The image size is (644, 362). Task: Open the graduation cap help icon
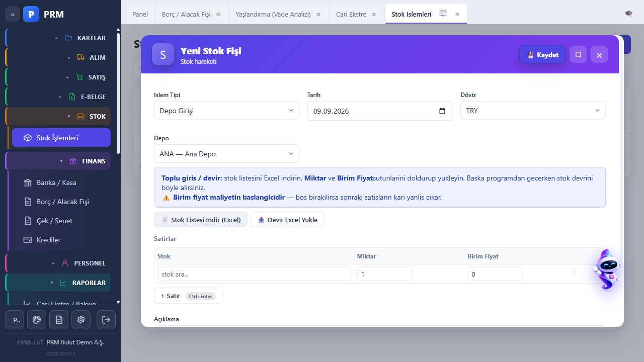(629, 14)
